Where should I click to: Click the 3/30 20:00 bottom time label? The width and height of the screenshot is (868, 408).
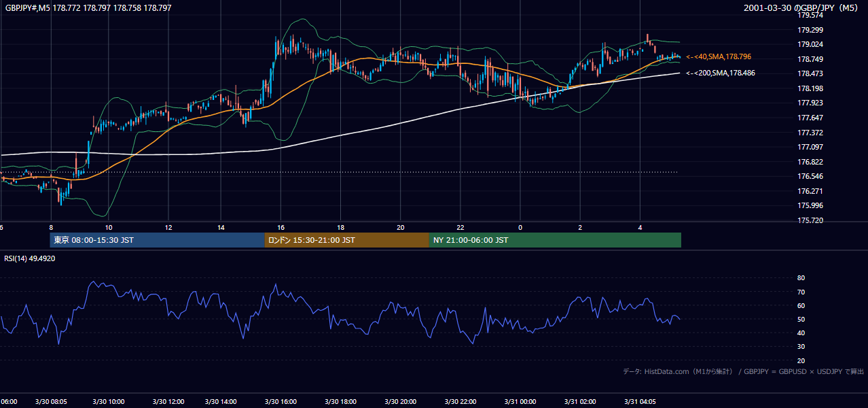[x=401, y=402]
